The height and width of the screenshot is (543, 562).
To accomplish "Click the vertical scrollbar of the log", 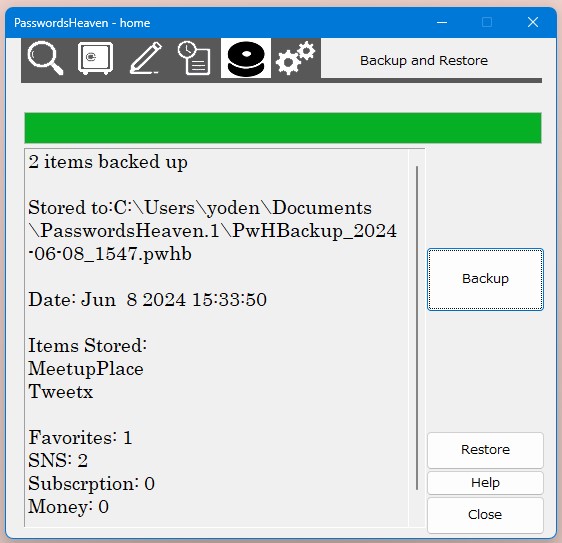I will pyautogui.click(x=417, y=328).
